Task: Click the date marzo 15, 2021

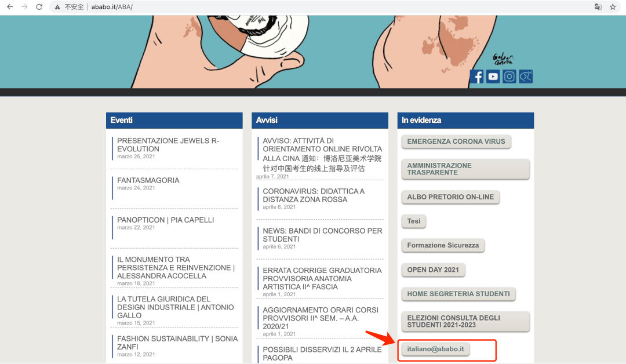Action: (136, 323)
